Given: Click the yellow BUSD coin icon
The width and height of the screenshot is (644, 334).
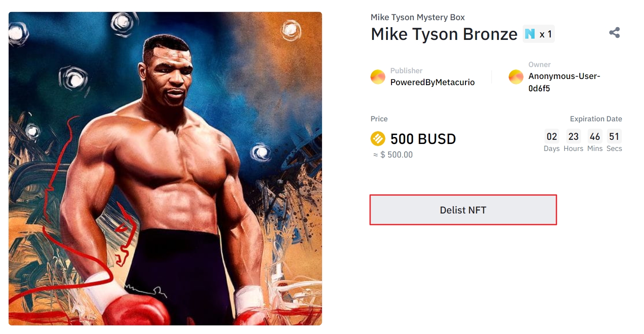Looking at the screenshot, I should coord(378,139).
